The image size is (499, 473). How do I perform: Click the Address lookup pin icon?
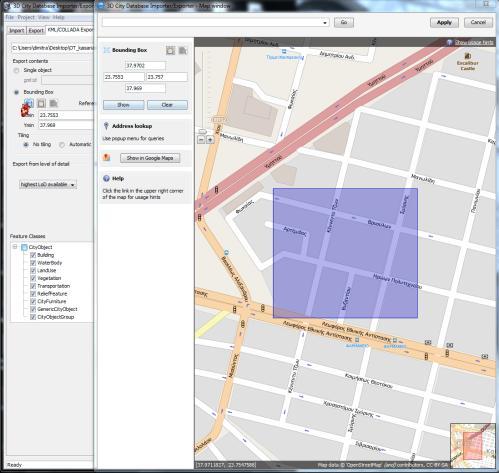(x=106, y=126)
